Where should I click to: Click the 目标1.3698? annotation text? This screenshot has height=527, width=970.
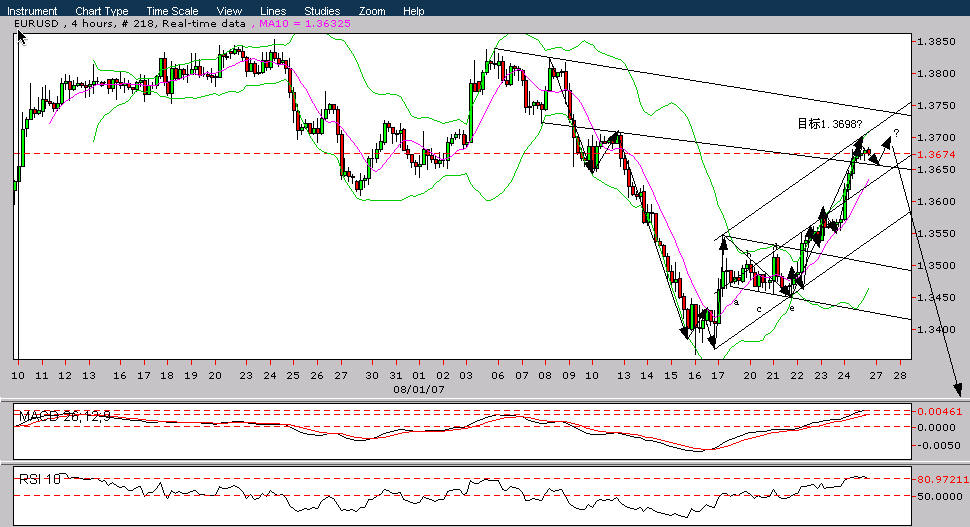point(829,124)
